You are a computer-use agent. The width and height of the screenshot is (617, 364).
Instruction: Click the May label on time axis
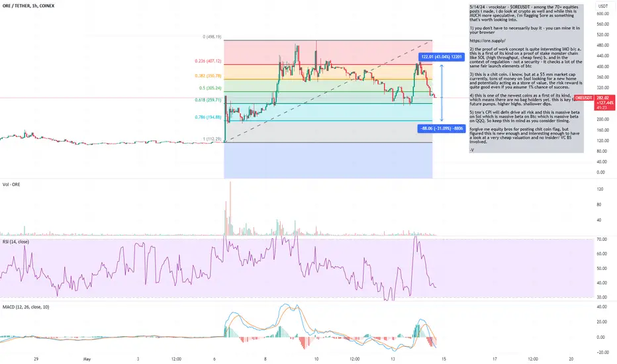click(87, 359)
